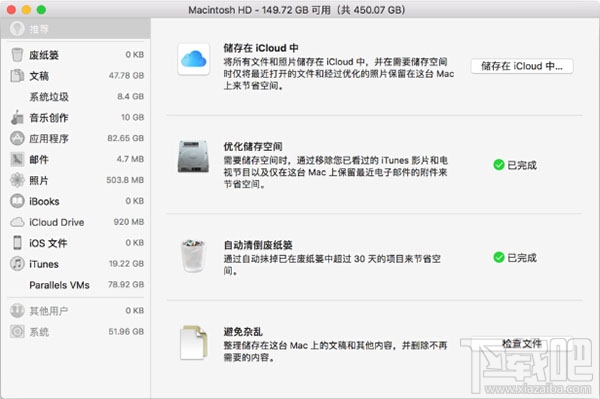Click the 储存在 iCloud 中... button
Screen dimensions: 600x399
pos(522,66)
